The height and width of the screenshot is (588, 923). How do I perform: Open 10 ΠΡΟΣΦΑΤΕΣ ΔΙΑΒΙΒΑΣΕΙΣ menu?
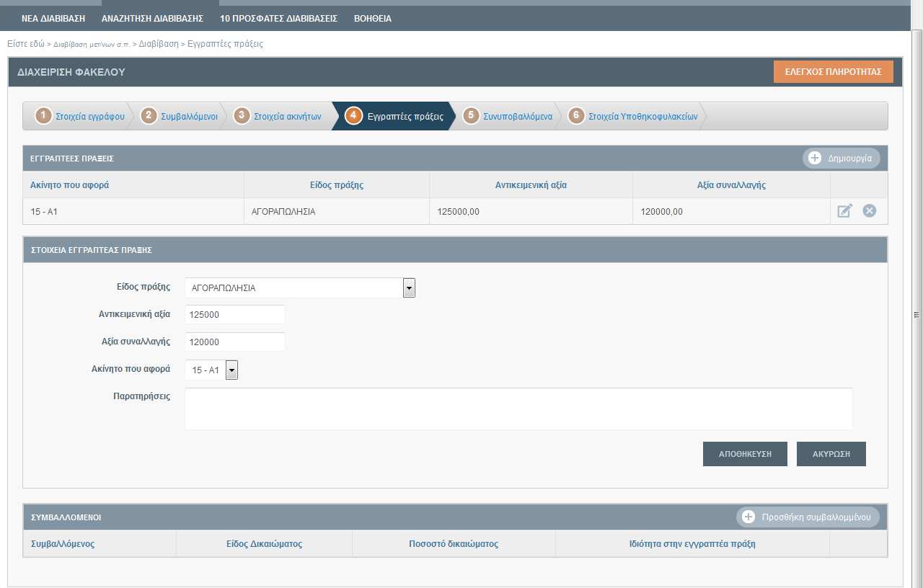tap(278, 19)
